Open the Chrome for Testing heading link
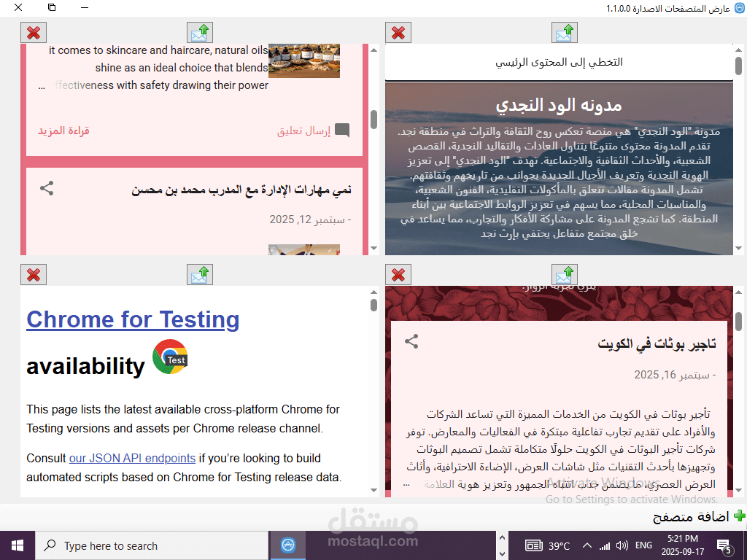This screenshot has width=747, height=560. (132, 319)
